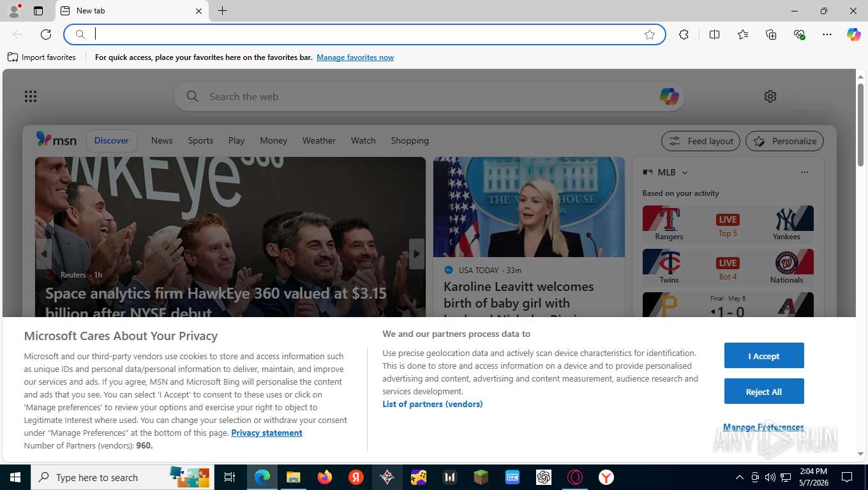868x490 pixels.
Task: Open the Extensions puzzle icon
Action: [684, 34]
